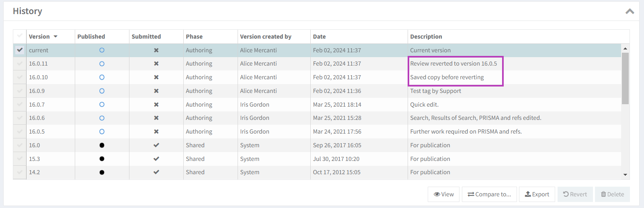The height and width of the screenshot is (208, 644).
Task: Click the published circle icon for 16.0.9
Action: [102, 91]
